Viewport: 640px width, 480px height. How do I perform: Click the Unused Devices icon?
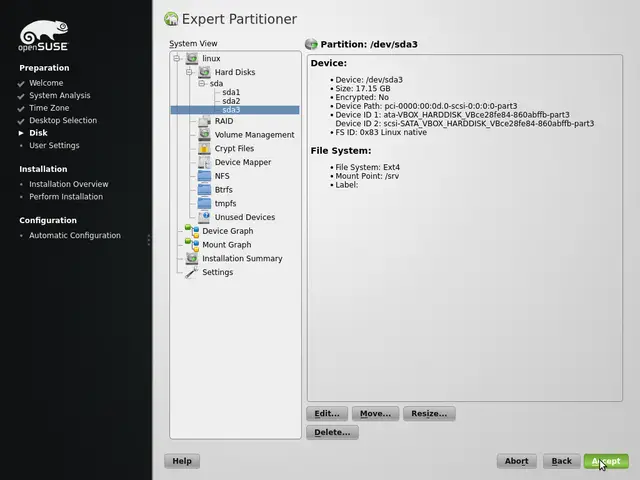point(204,217)
